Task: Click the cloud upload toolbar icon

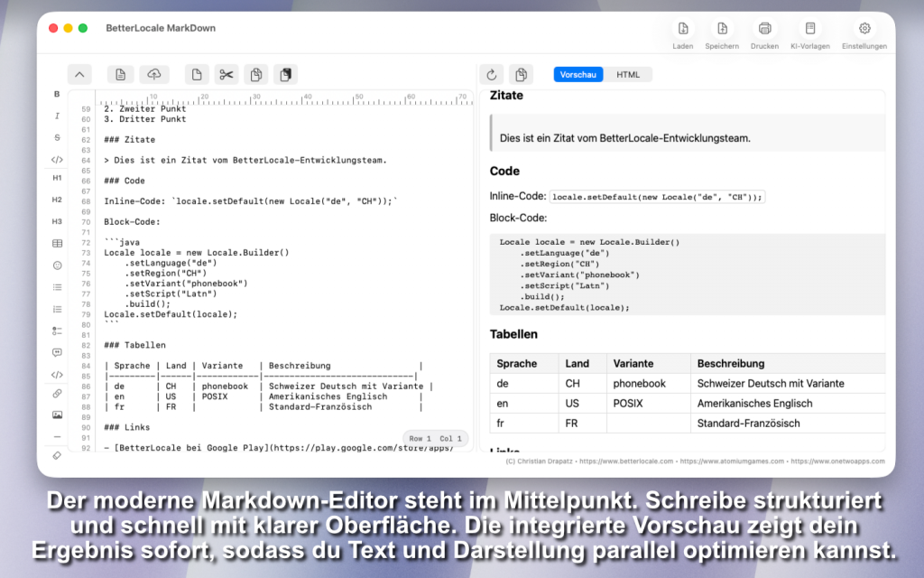Action: pos(153,75)
